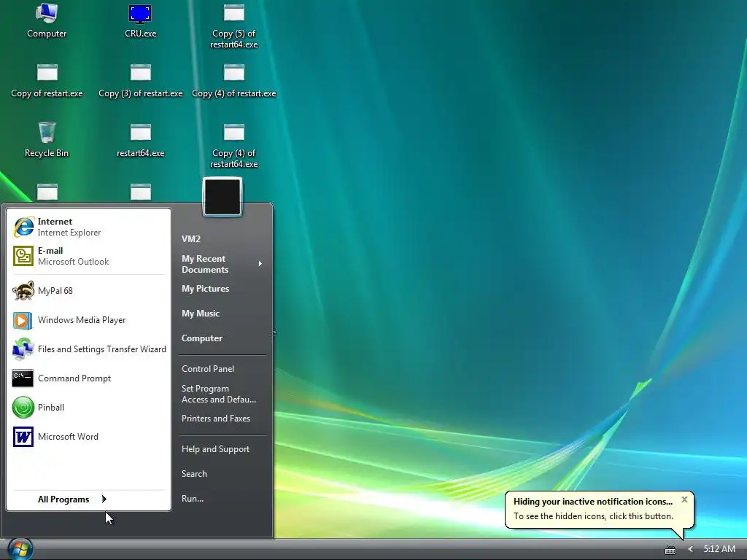Open My Pictures
Image resolution: width=747 pixels, height=560 pixels.
tap(222, 289)
